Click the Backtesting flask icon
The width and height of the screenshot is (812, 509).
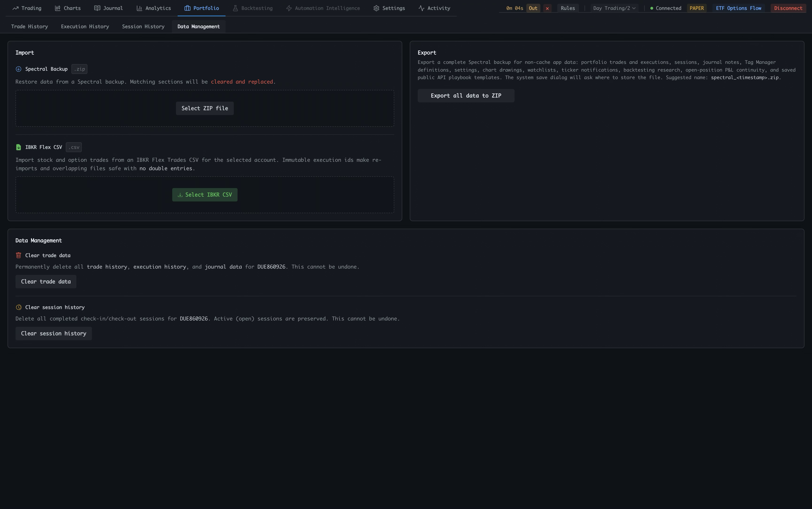coord(235,8)
